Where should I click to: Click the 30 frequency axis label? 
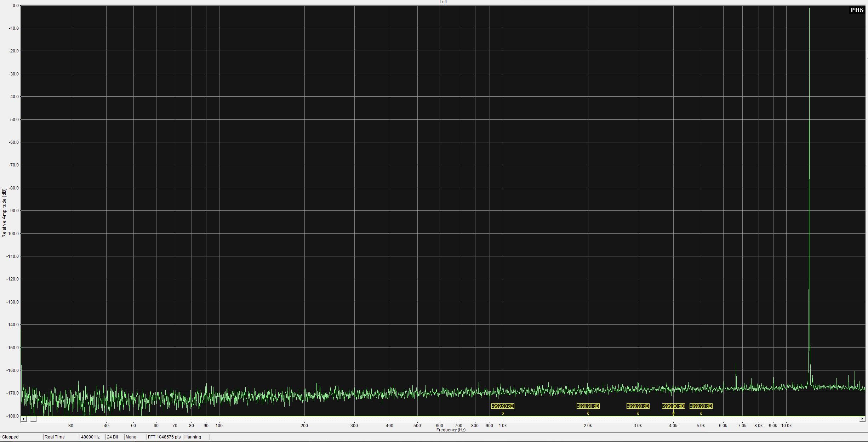(71, 426)
